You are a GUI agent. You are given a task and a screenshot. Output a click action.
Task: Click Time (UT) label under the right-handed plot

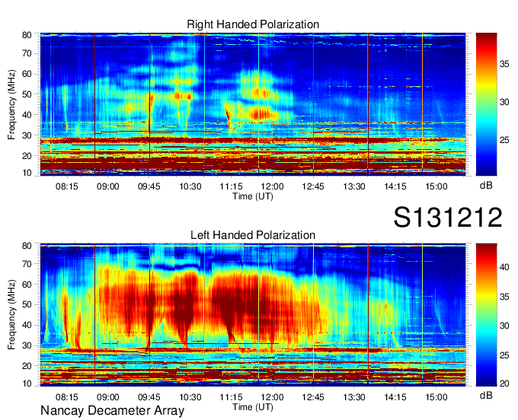[253, 196]
